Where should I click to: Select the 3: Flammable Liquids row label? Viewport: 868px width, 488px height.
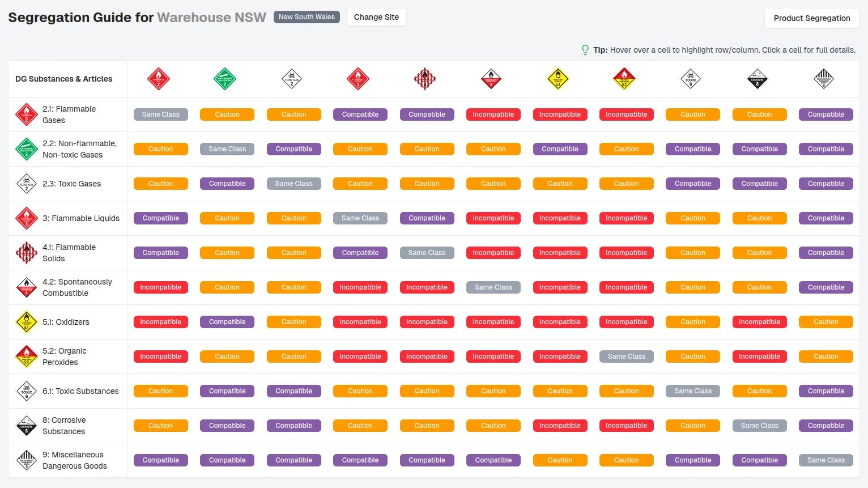coord(81,218)
